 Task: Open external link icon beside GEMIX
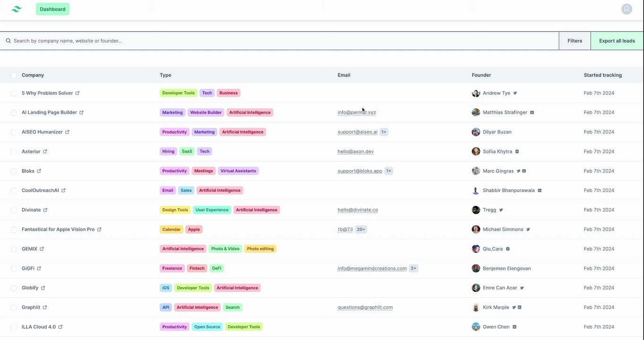click(42, 249)
